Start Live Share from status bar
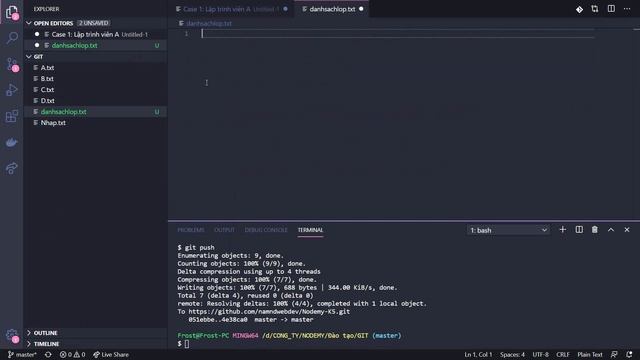This screenshot has height=360, width=640. click(111, 355)
